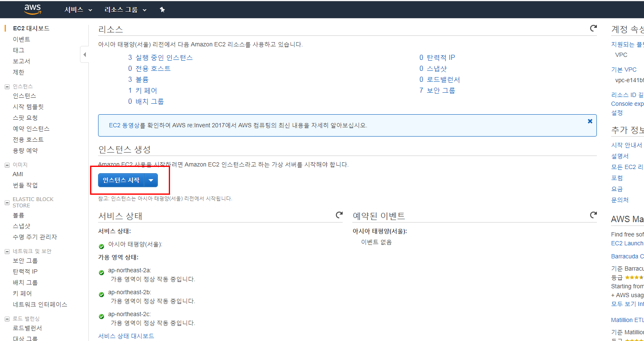644x341 pixels.
Task: Open 3 실행 중인 인스턴스 resource link
Action: tap(160, 57)
